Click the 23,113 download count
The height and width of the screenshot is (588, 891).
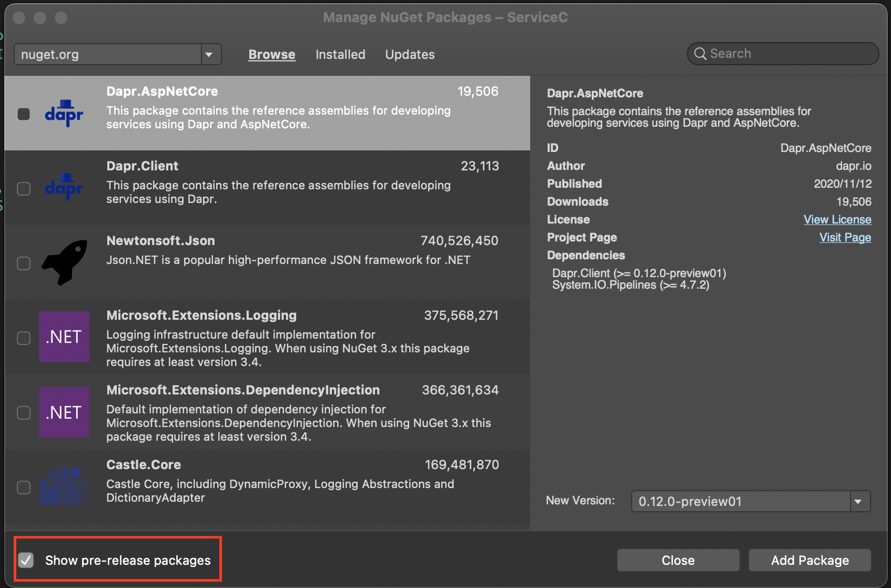(480, 166)
